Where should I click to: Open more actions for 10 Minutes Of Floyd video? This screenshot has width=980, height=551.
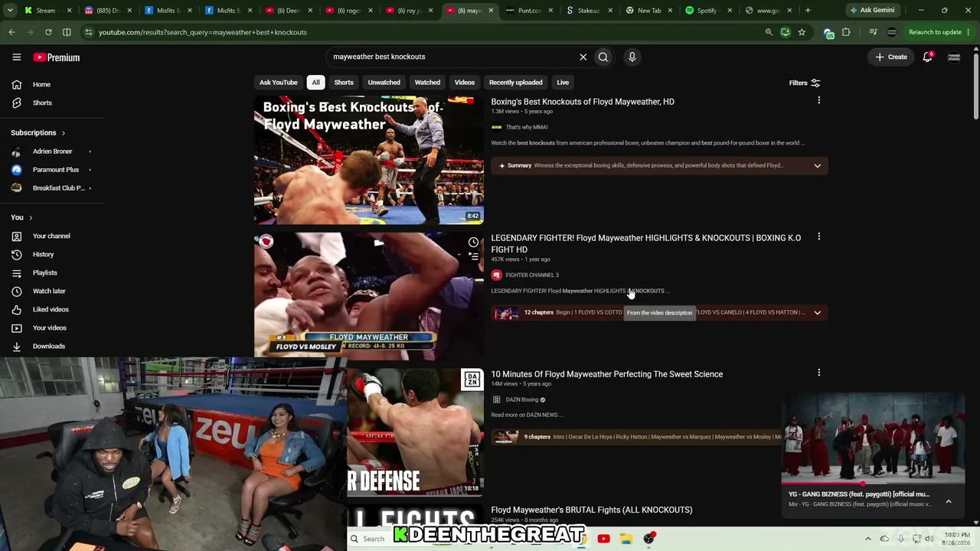coord(818,373)
